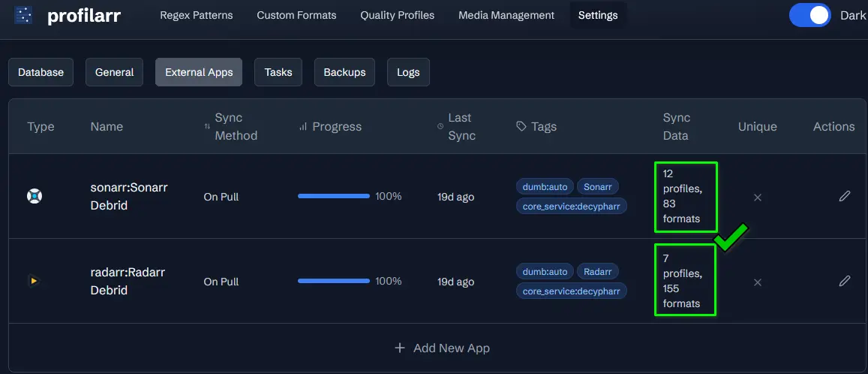Click the Type column header
This screenshot has width=868, height=374.
(41, 126)
